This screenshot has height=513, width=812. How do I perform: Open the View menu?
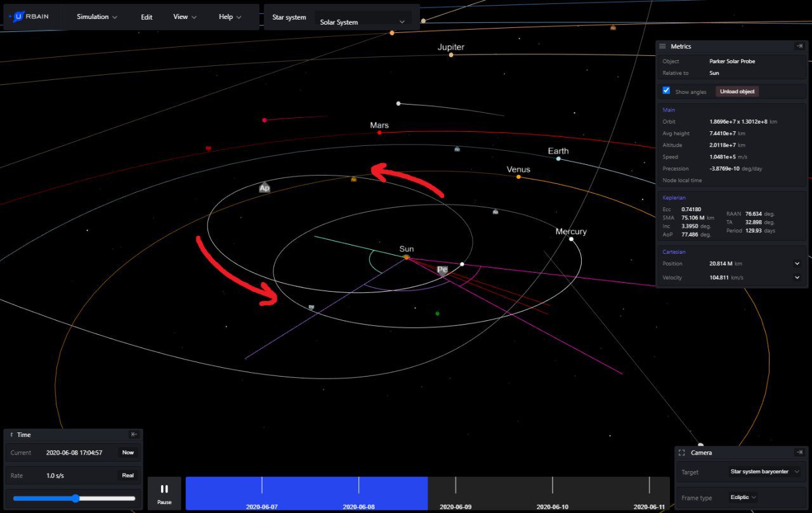(x=185, y=17)
